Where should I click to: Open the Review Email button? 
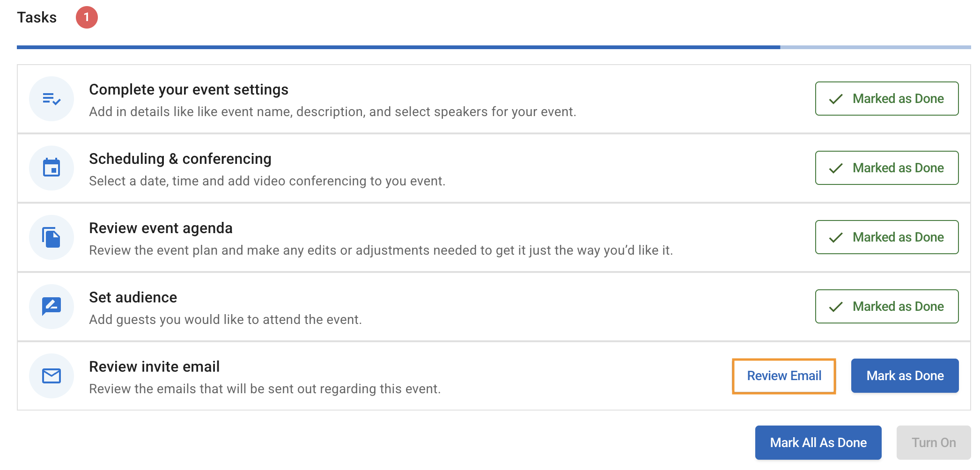pyautogui.click(x=784, y=376)
